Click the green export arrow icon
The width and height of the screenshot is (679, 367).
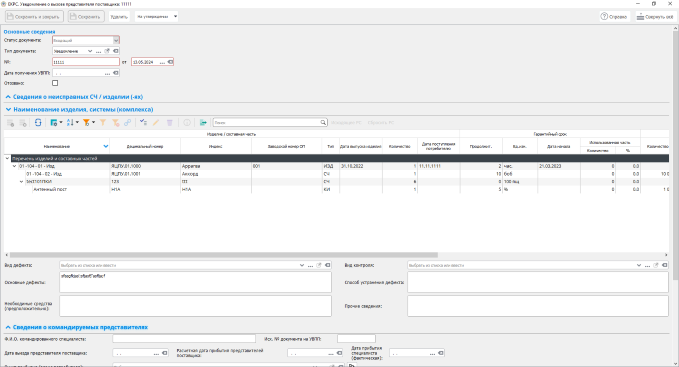point(203,123)
